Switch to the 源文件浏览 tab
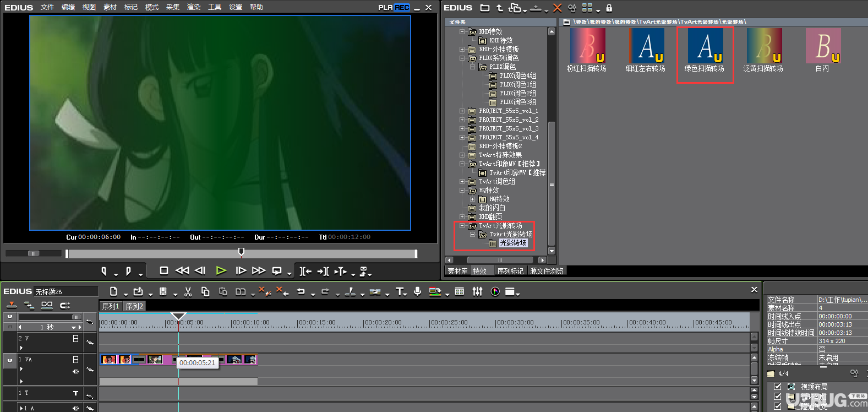 (547, 271)
